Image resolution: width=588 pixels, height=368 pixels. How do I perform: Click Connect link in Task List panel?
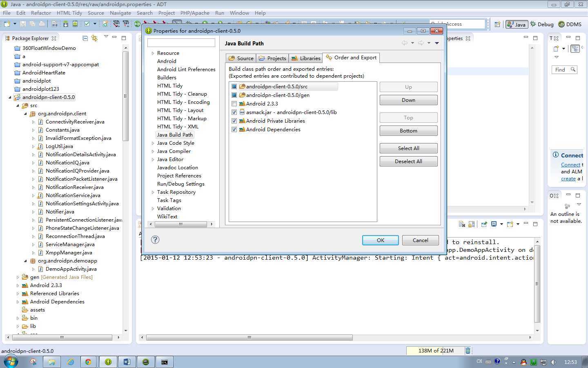point(570,164)
